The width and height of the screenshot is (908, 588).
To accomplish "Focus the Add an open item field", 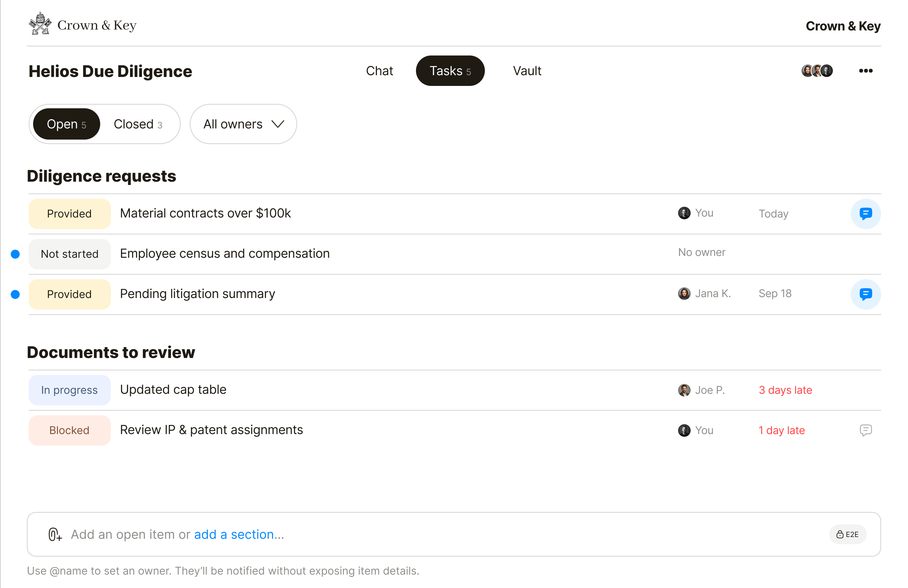I will pyautogui.click(x=454, y=534).
